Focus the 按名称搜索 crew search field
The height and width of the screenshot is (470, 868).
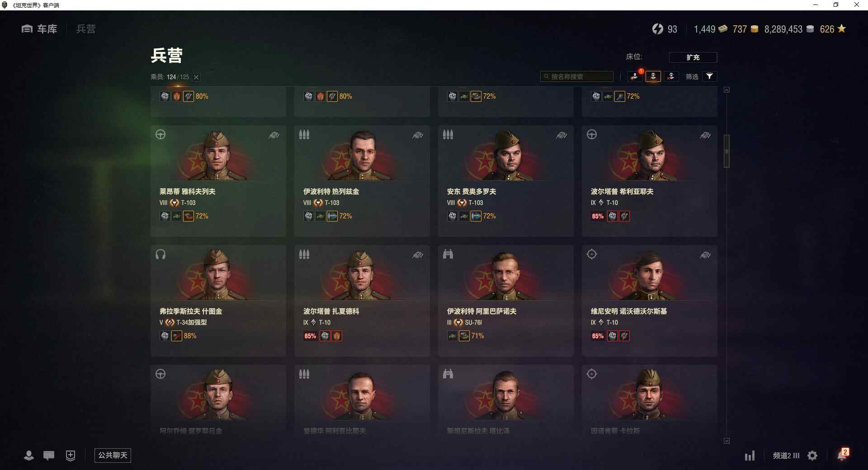click(577, 76)
